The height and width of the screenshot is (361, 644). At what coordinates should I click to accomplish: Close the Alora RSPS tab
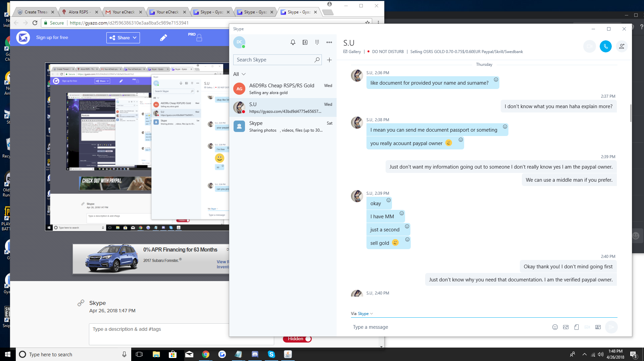click(97, 12)
